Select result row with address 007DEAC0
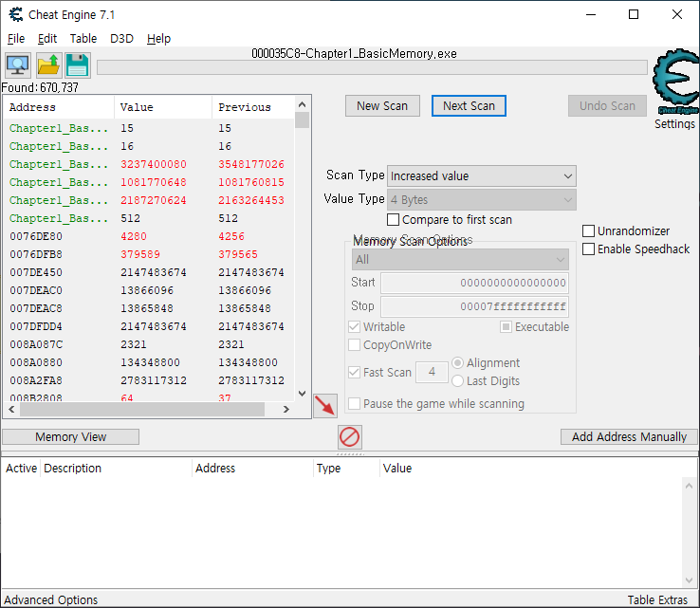Screen dimensions: 700x608 tap(149, 290)
